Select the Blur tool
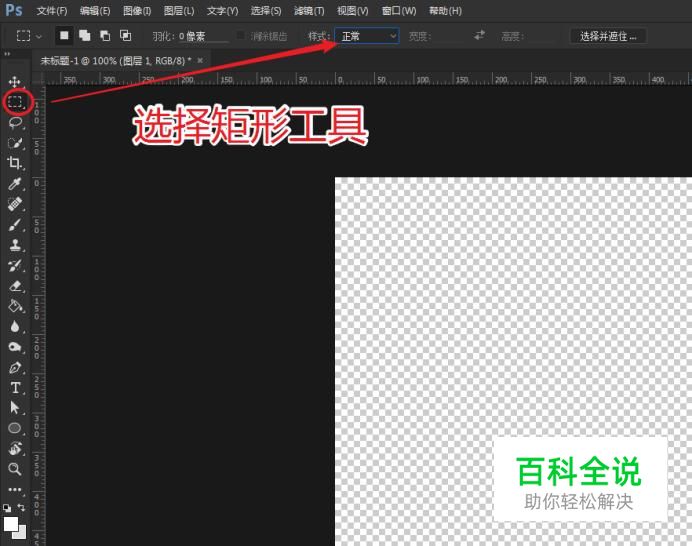This screenshot has height=546, width=692. point(15,327)
